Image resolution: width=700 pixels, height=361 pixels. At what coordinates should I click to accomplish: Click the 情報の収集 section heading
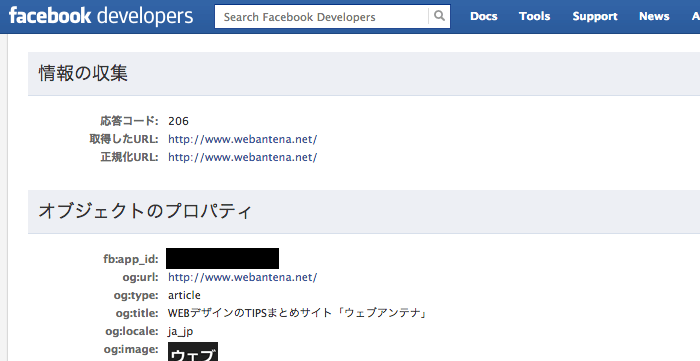(83, 73)
